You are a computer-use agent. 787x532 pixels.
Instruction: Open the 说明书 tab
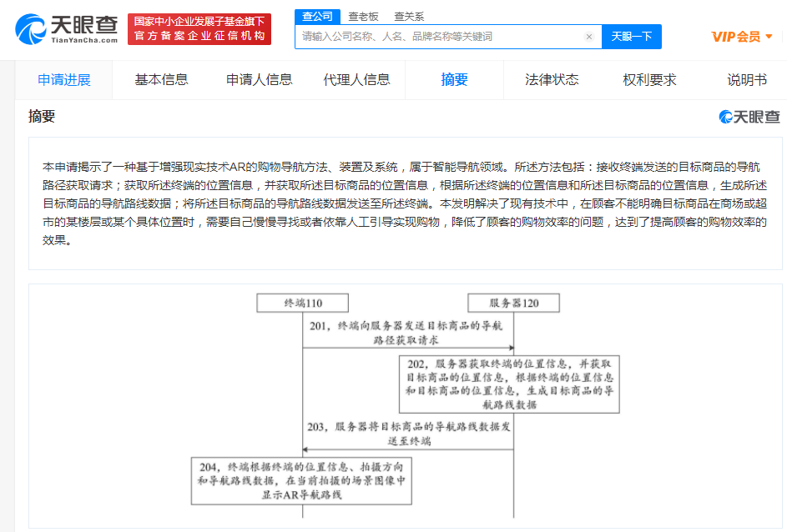click(x=747, y=80)
